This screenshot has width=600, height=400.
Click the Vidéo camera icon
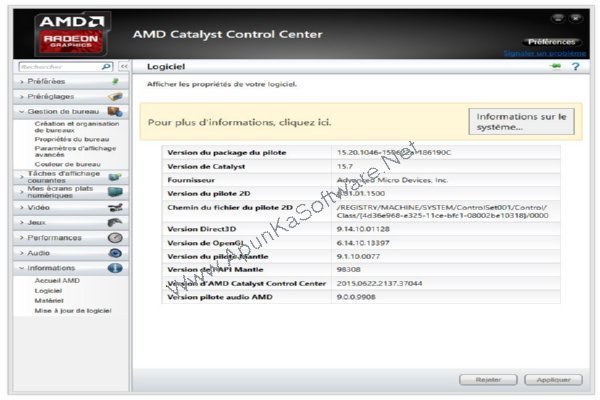tap(115, 207)
